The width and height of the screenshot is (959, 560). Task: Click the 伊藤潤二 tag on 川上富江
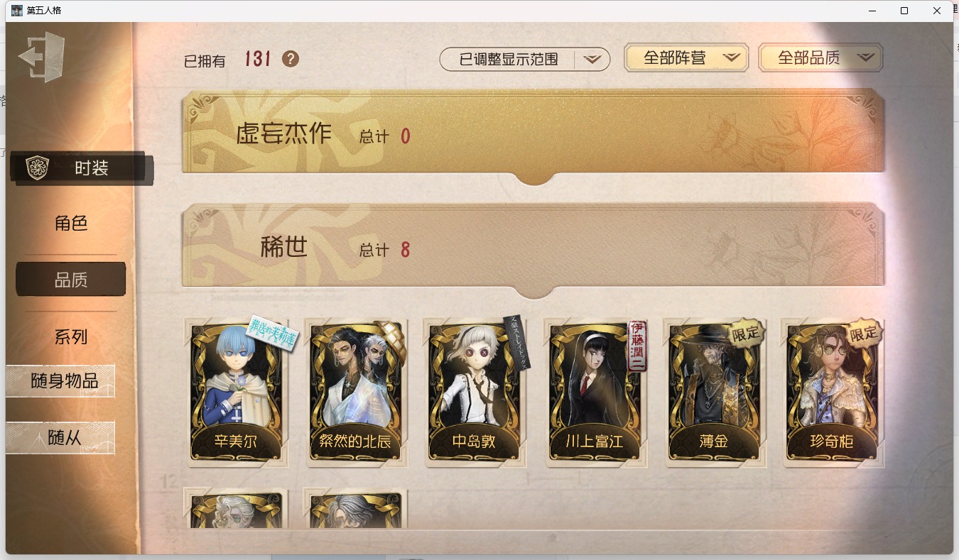point(636,346)
